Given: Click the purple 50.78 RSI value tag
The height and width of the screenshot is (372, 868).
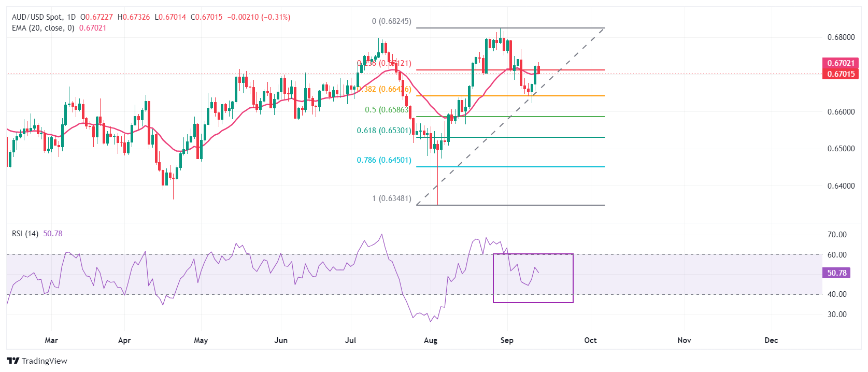Looking at the screenshot, I should 836,273.
